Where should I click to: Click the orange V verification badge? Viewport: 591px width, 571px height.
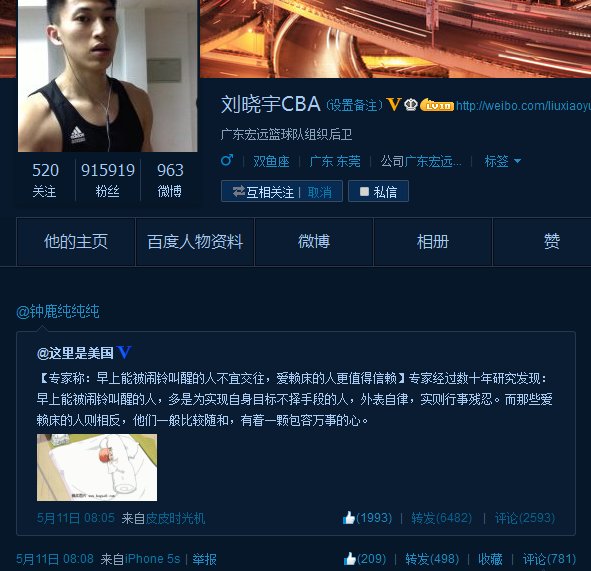point(394,104)
